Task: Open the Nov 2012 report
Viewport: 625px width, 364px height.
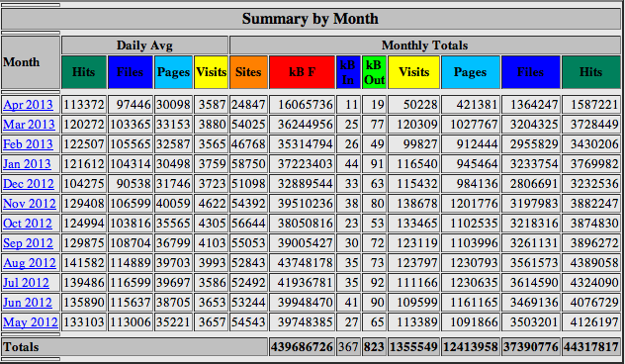Action: [x=30, y=204]
